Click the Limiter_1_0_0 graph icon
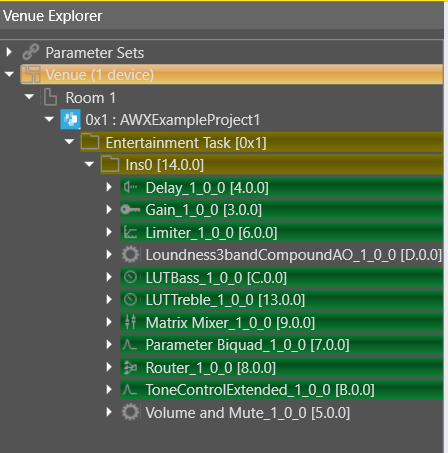Screen dimensions: 448x453 (130, 232)
